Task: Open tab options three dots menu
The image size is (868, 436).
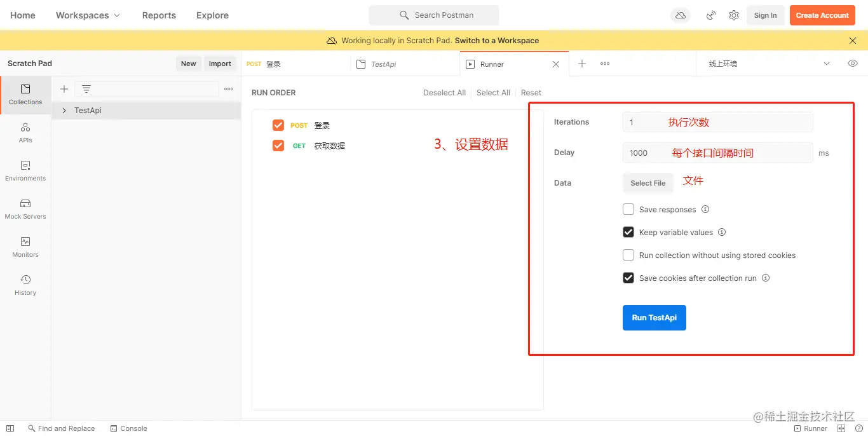Action: click(x=605, y=64)
